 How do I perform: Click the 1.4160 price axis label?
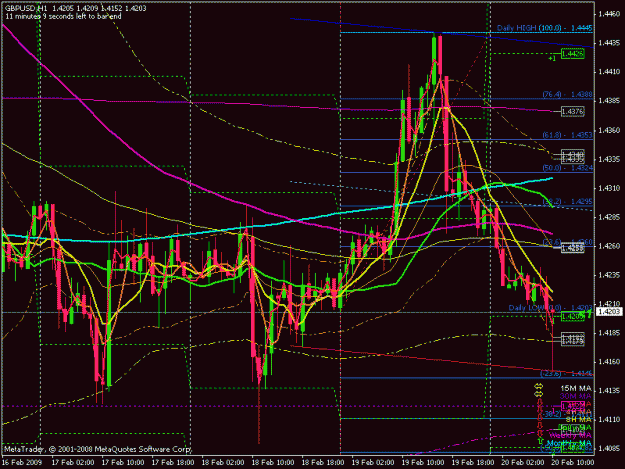tap(609, 362)
